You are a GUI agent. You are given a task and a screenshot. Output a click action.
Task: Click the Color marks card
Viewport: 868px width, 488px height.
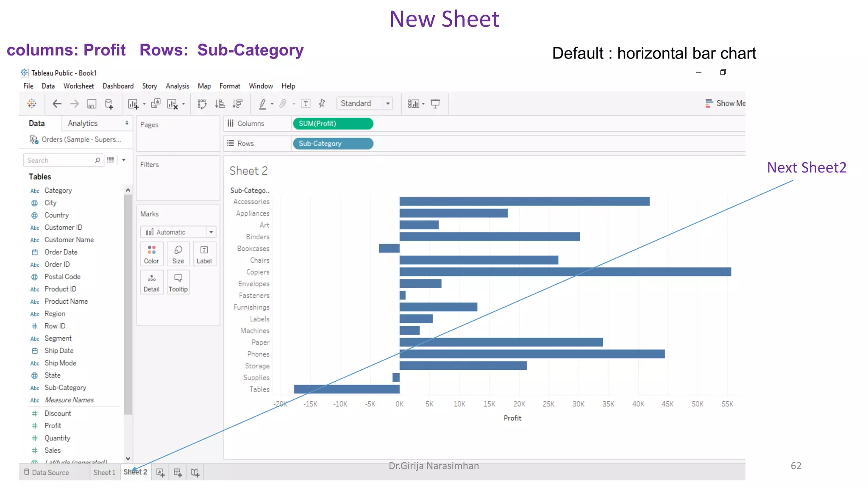151,254
